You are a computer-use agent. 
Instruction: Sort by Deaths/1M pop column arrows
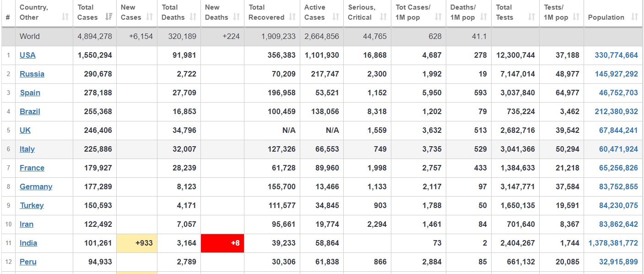pos(483,17)
